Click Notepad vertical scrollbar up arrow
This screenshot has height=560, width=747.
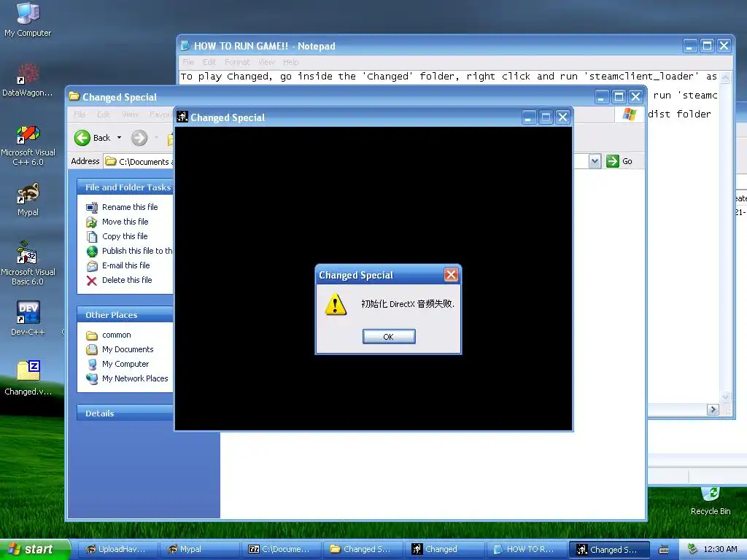726,77
